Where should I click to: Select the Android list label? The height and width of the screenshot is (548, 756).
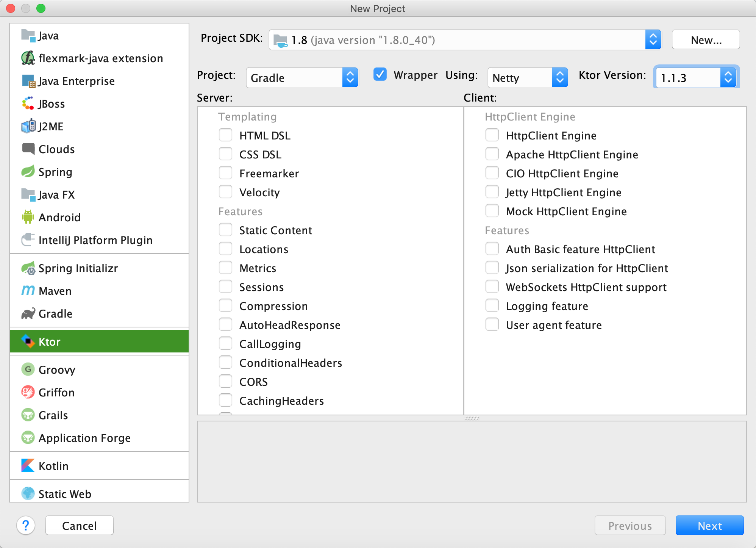pos(60,218)
